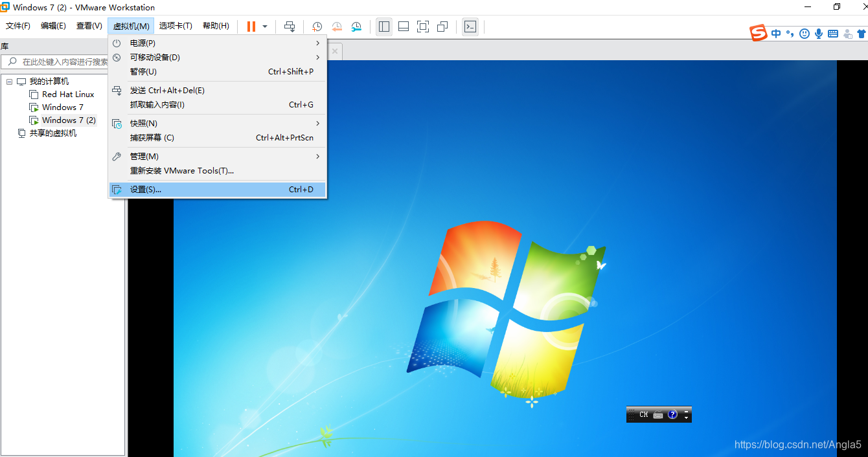Click the Revert to Snapshot toolbar icon
The height and width of the screenshot is (457, 868).
click(337, 27)
